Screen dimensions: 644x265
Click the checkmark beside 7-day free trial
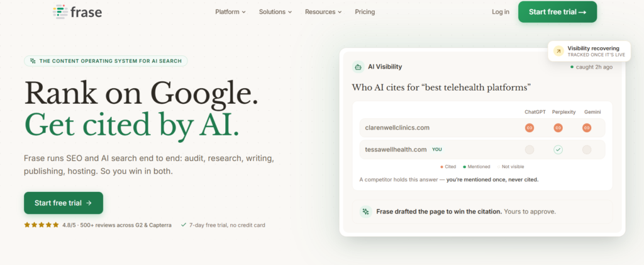pos(184,225)
